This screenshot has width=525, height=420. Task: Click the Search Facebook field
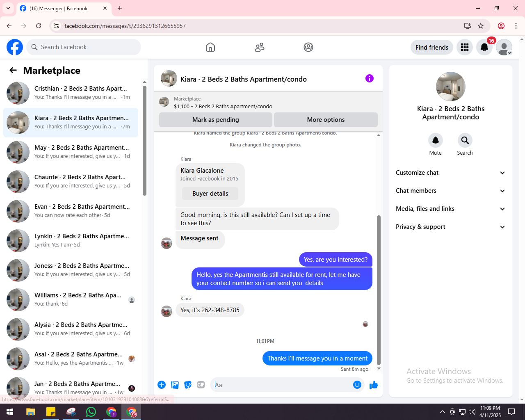point(84,47)
